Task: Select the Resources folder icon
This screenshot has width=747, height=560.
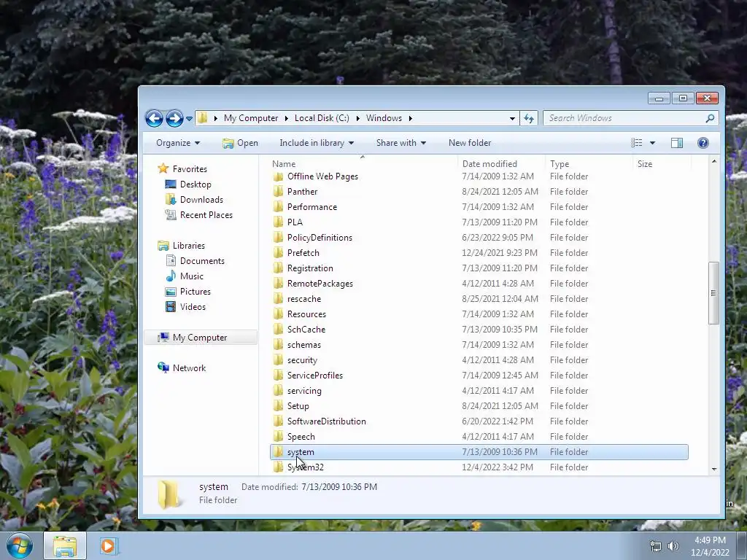Action: point(278,314)
